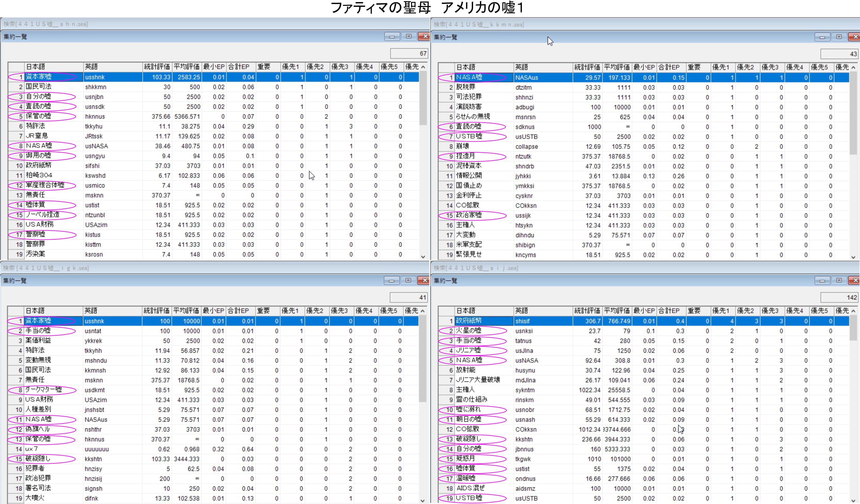This screenshot has height=504, width=860.
Task: Click scroll-down arrow in top-left table
Action: pos(423,257)
